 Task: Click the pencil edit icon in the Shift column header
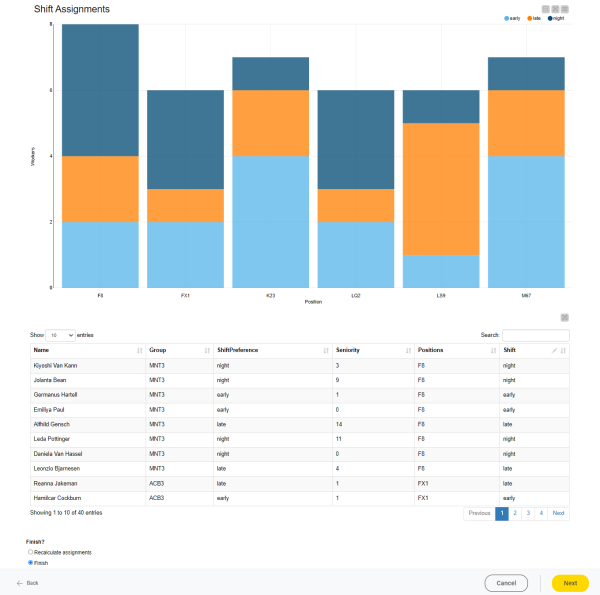pyautogui.click(x=554, y=350)
